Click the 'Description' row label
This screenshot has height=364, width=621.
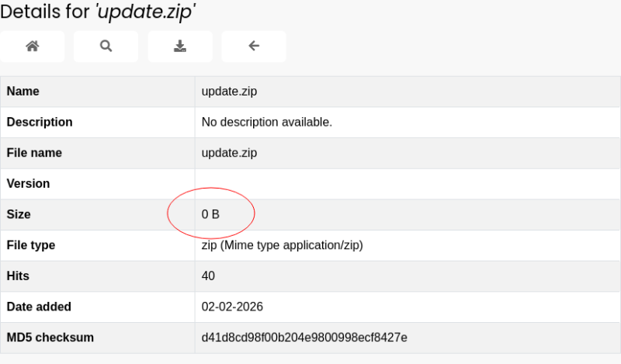pyautogui.click(x=40, y=122)
